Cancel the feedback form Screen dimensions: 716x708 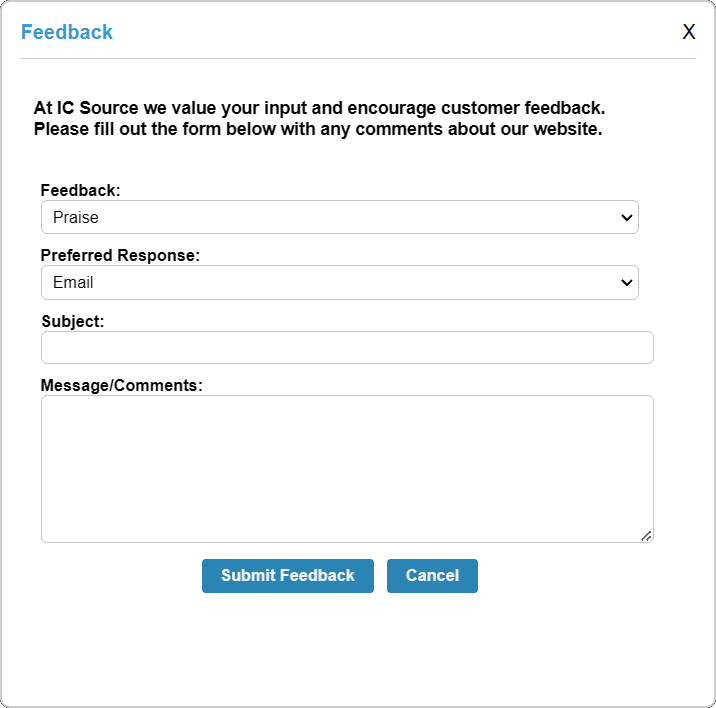click(432, 576)
